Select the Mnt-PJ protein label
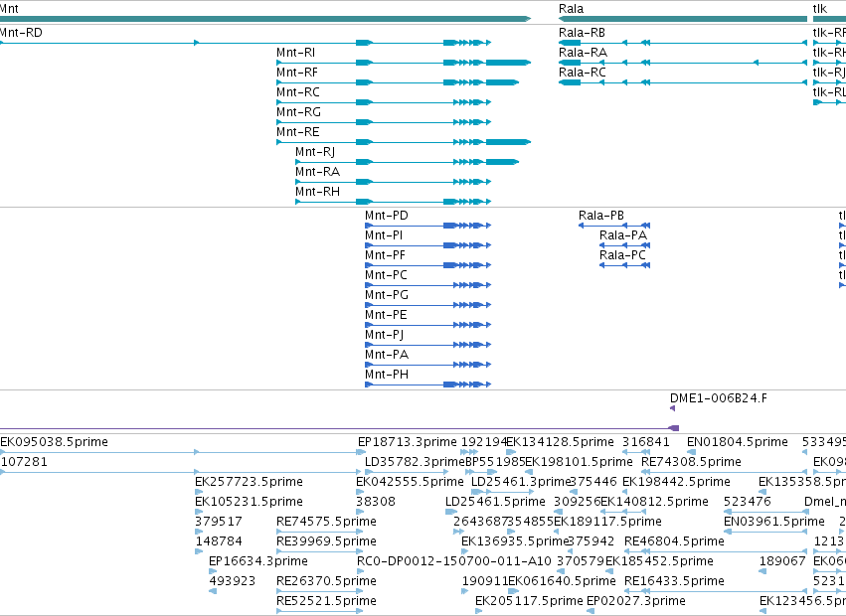Image resolution: width=846 pixels, height=616 pixels. tap(384, 335)
